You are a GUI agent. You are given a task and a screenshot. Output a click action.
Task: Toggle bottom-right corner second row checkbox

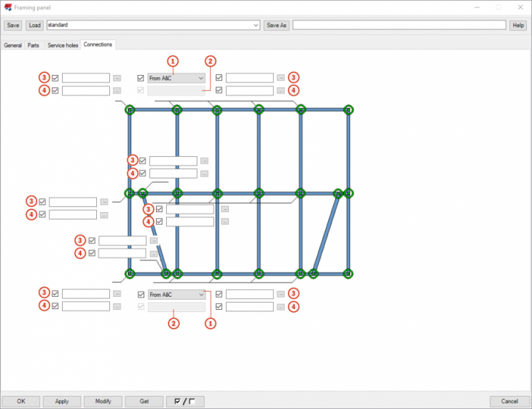click(219, 306)
